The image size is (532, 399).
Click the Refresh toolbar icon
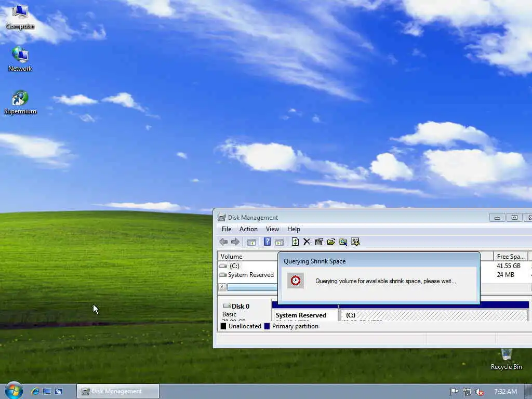point(295,242)
